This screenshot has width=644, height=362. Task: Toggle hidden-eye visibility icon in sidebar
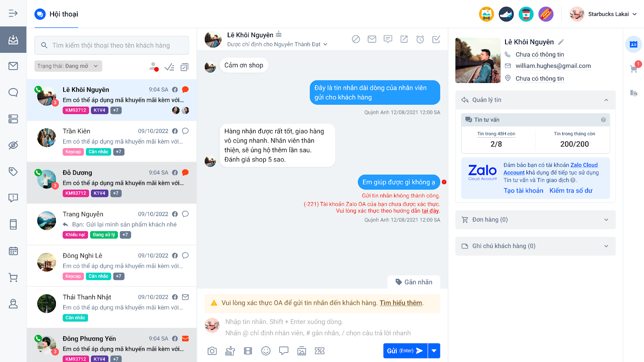point(13,145)
